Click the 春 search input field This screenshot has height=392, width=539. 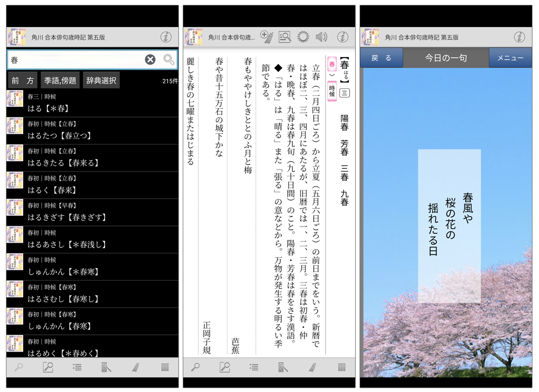[x=75, y=60]
